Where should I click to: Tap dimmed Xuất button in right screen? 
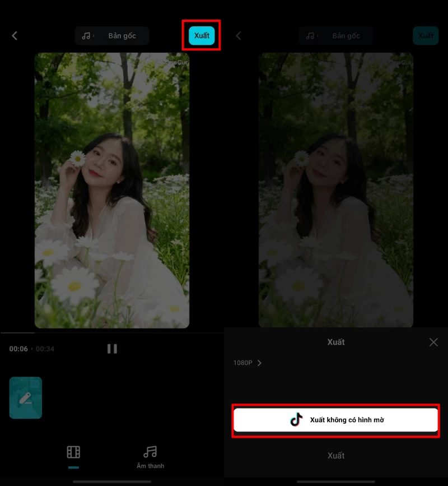point(426,36)
